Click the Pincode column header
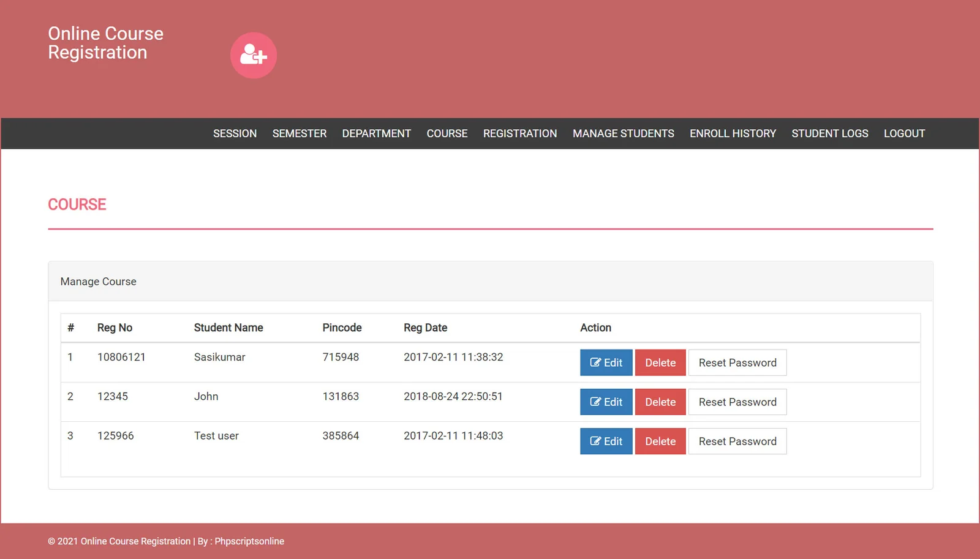This screenshot has width=980, height=559. coord(342,328)
